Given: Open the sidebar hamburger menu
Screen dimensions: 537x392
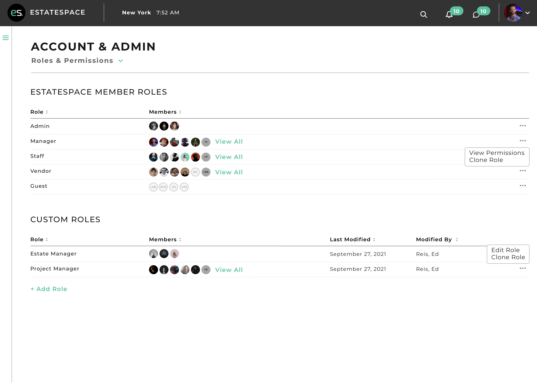Looking at the screenshot, I should pos(6,38).
